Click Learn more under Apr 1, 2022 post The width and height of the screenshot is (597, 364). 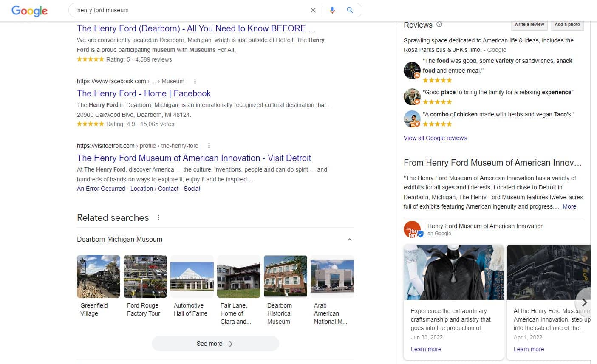529,349
